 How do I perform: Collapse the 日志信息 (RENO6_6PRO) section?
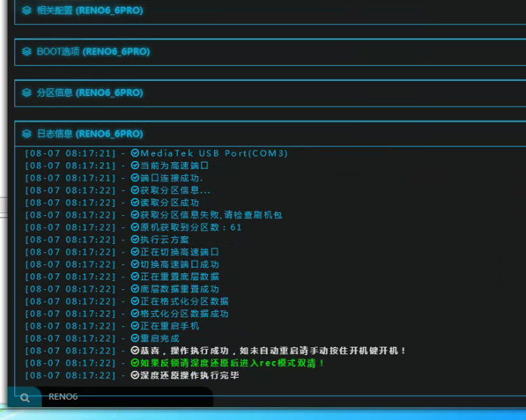(270, 134)
